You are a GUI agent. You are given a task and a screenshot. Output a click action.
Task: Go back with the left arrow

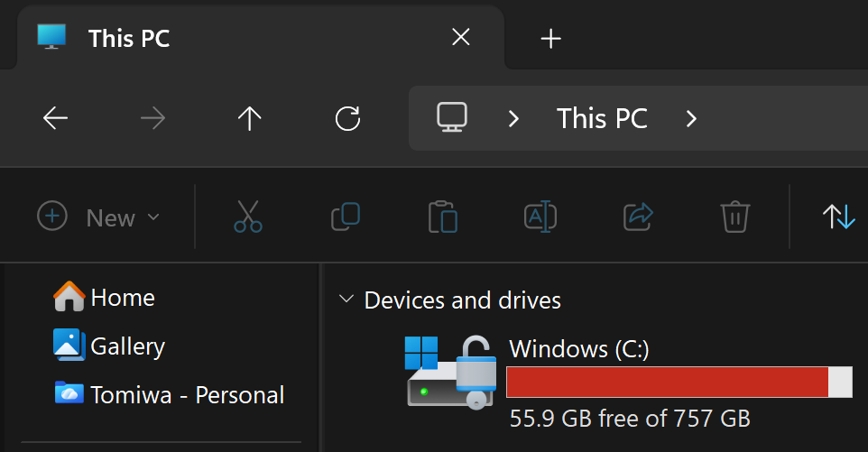55,118
